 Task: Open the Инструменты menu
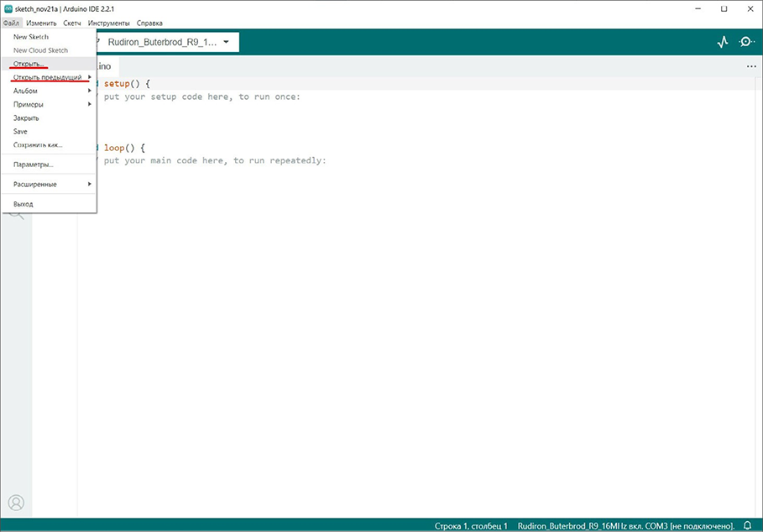pyautogui.click(x=108, y=23)
